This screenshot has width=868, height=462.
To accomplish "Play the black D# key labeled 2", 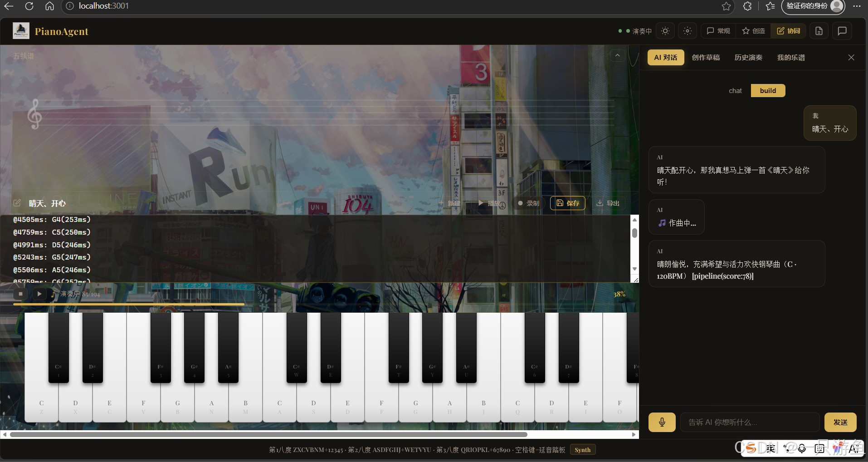I will [93, 347].
